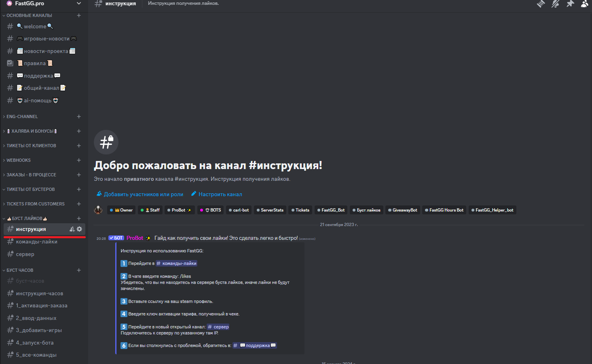Click user avatar beside role tags
592x364 pixels.
coord(98,210)
